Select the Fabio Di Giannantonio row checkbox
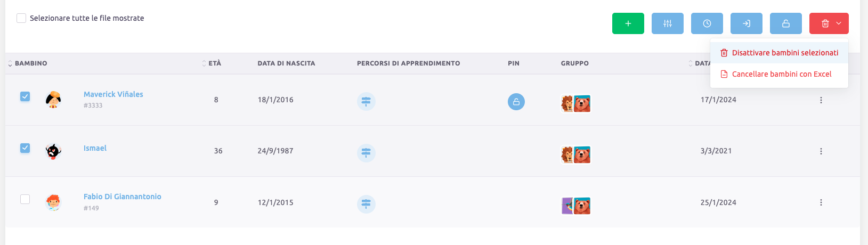This screenshot has width=868, height=245. point(25,199)
